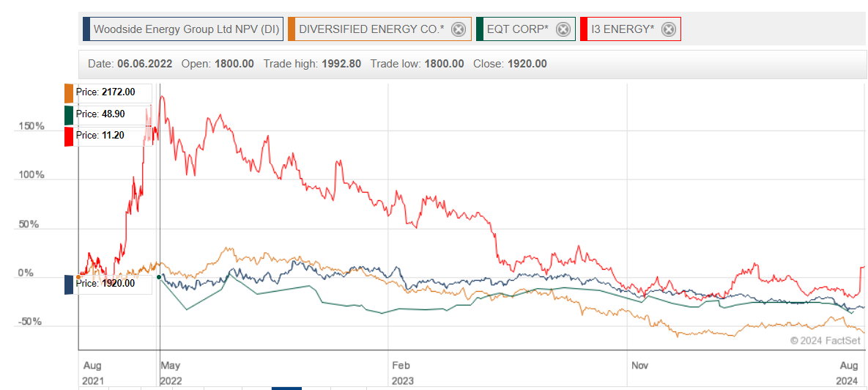The image size is (868, 390).
Task: Click the I3 ENERGY legend label
Action: pyautogui.click(x=623, y=29)
